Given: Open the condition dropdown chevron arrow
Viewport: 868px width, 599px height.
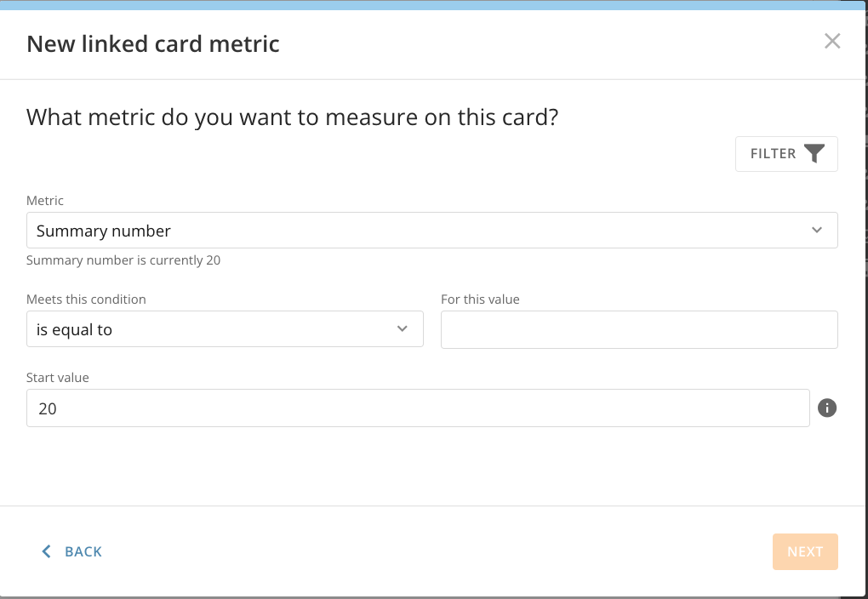Looking at the screenshot, I should [x=403, y=329].
